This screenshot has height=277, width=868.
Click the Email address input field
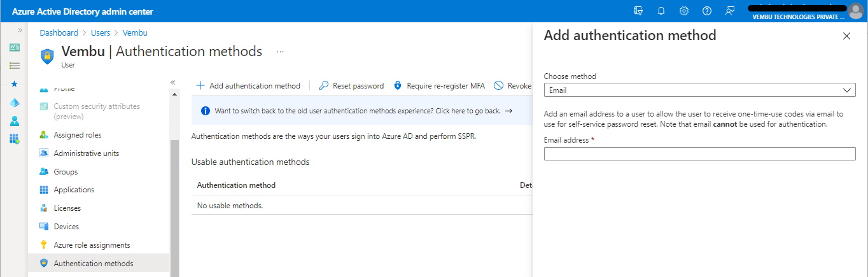tap(699, 153)
